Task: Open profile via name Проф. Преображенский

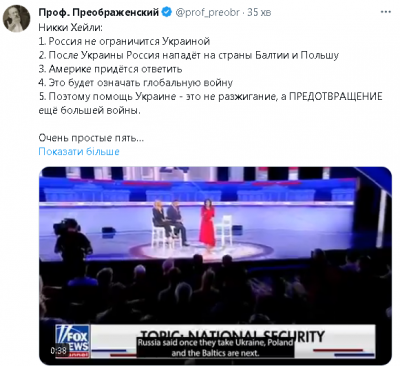Action: coord(99,13)
